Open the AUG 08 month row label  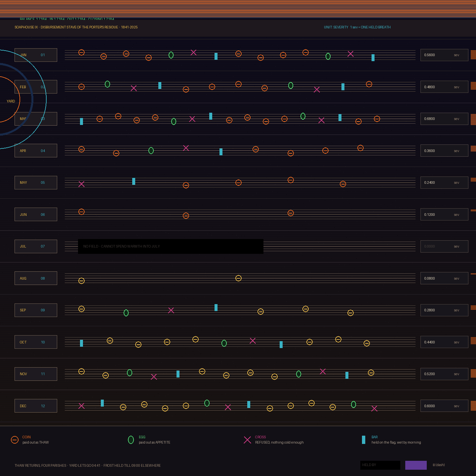pos(36,278)
